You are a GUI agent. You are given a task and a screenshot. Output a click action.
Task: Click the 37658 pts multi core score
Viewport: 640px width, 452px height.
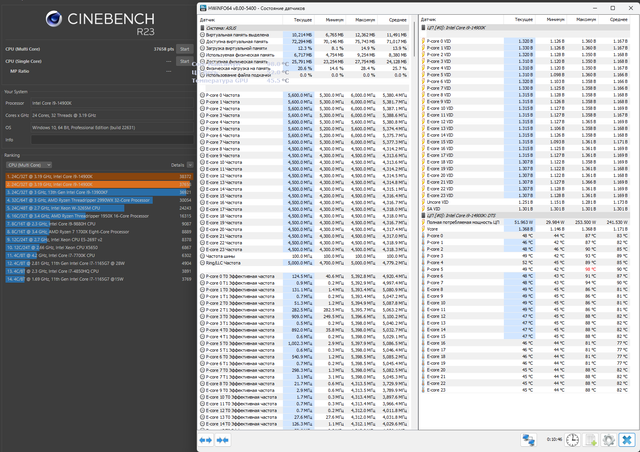coord(164,49)
